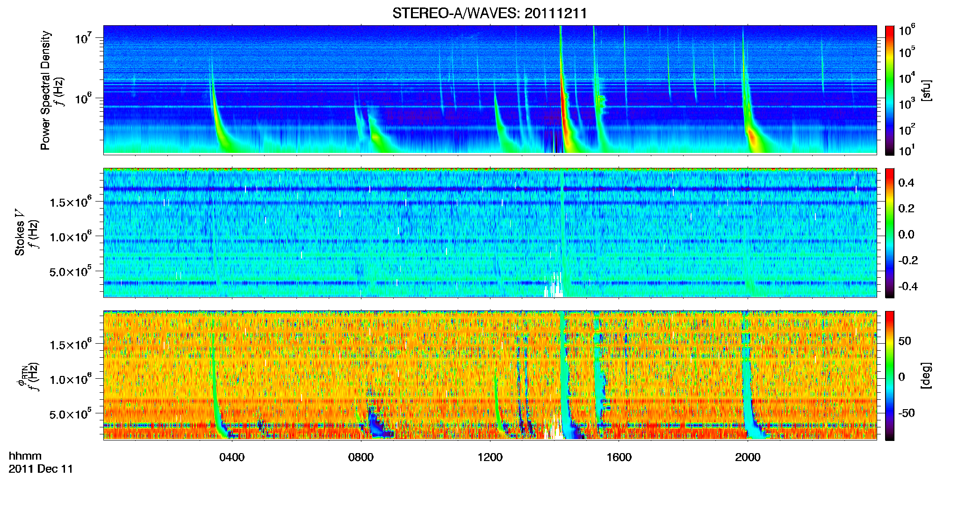Click the 0800 time tick label

tap(361, 457)
